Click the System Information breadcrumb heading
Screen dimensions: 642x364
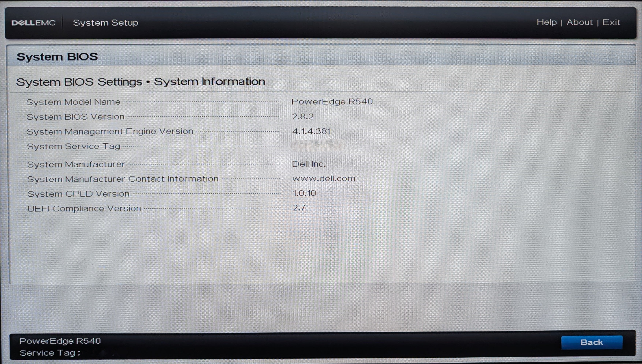[x=209, y=81]
